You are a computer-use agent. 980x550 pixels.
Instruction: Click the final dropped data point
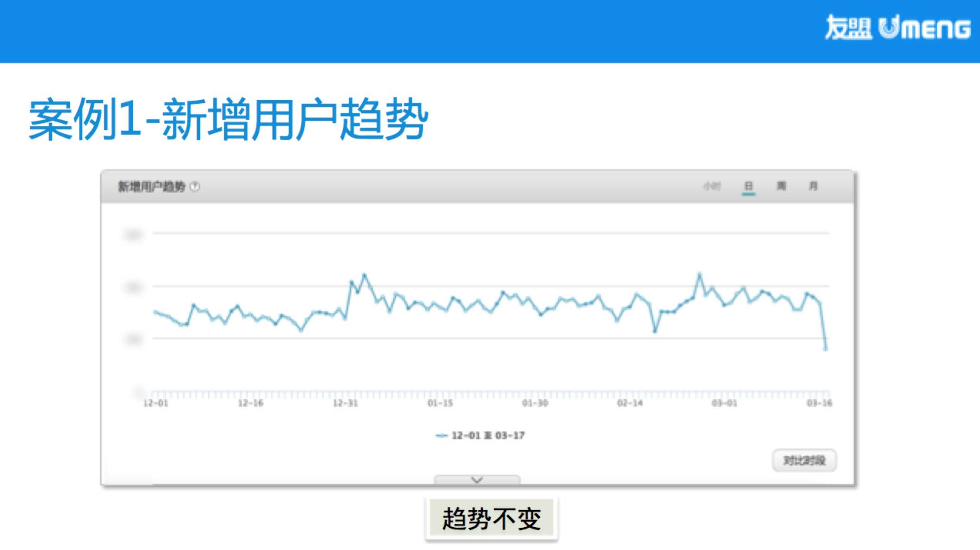(x=825, y=349)
